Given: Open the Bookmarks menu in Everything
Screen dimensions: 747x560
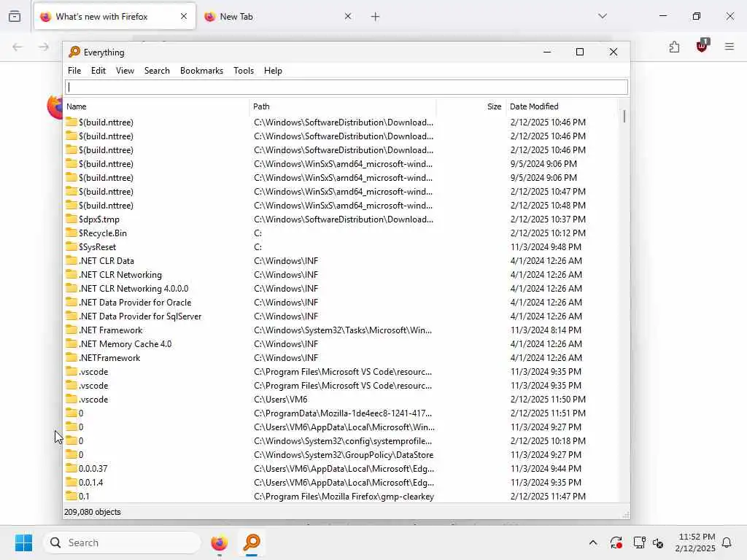Looking at the screenshot, I should click(201, 71).
